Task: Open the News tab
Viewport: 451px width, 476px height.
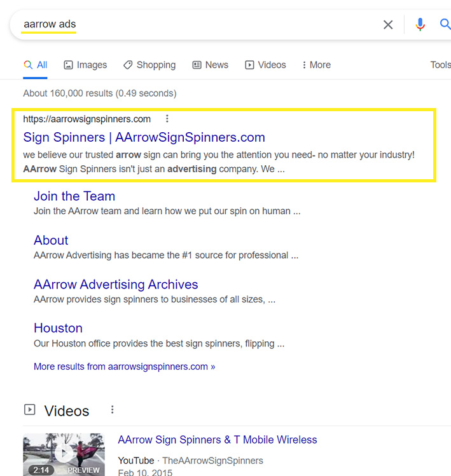Action: tap(211, 65)
